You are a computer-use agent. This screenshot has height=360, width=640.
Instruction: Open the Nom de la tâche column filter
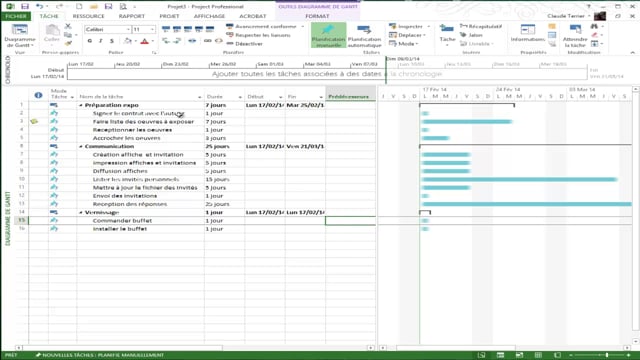(200, 97)
